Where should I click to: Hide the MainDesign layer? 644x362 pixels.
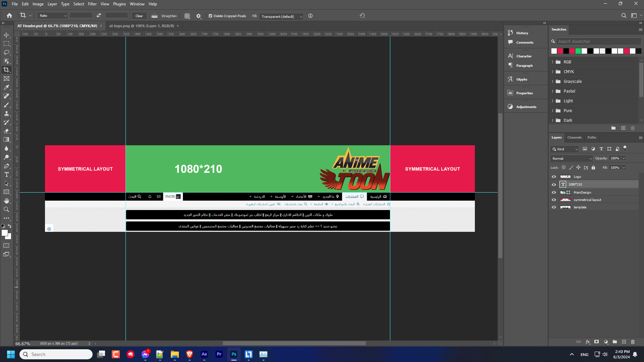554,193
